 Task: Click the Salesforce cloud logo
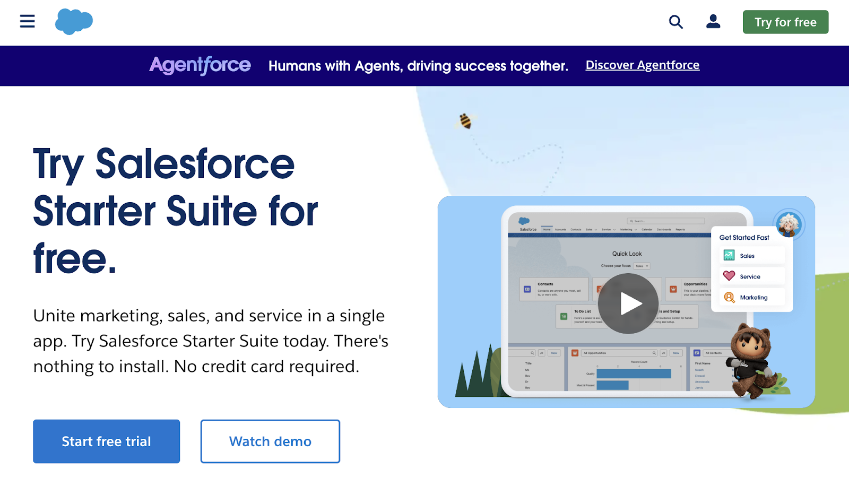[x=74, y=22]
